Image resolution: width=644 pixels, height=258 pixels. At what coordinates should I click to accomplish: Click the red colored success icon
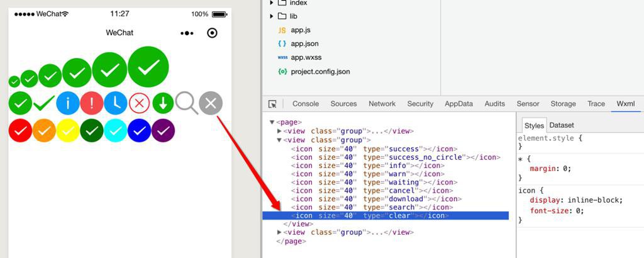click(20, 131)
